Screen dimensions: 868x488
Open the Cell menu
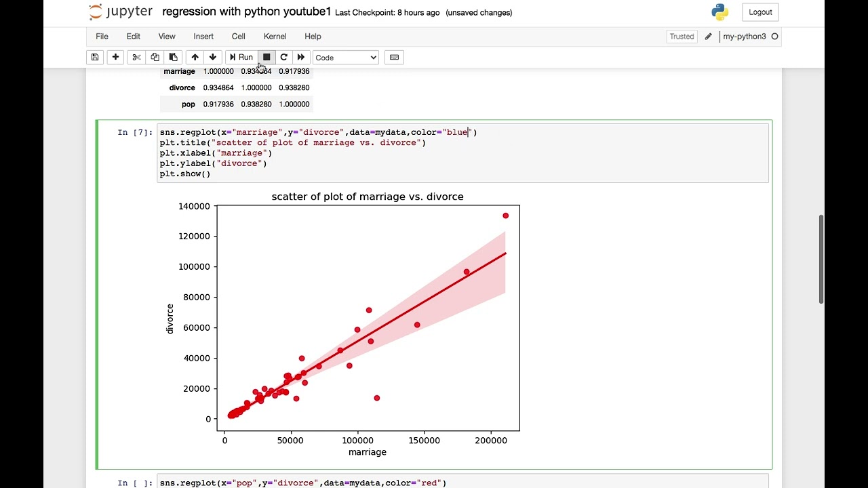(239, 37)
